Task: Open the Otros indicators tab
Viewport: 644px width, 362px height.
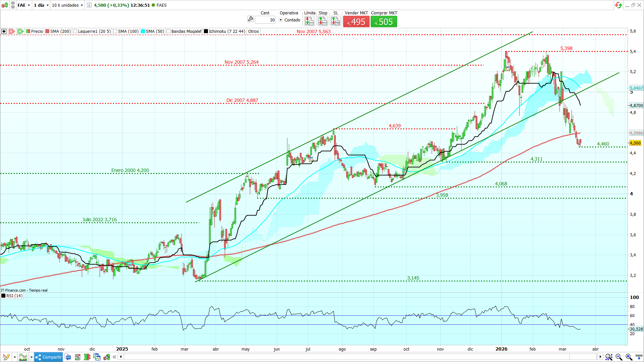Action: click(x=253, y=32)
